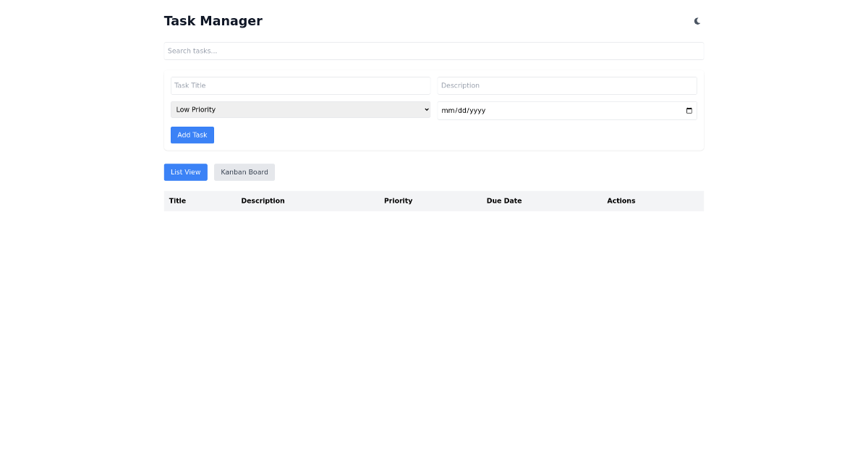Click the Title column header

coord(177,200)
